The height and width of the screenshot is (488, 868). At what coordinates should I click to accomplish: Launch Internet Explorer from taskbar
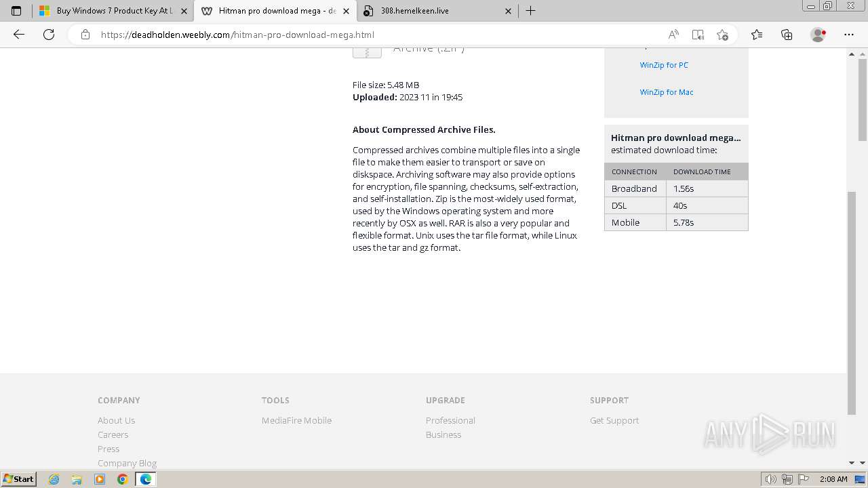coord(54,479)
